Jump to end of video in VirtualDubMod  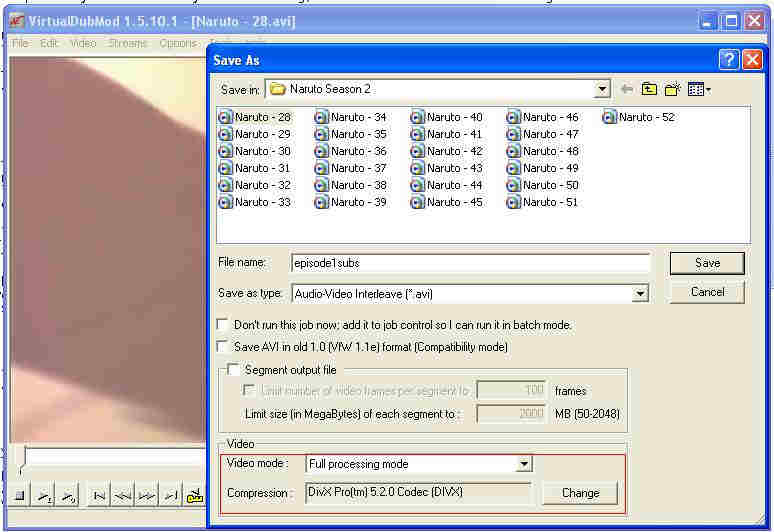tap(170, 494)
